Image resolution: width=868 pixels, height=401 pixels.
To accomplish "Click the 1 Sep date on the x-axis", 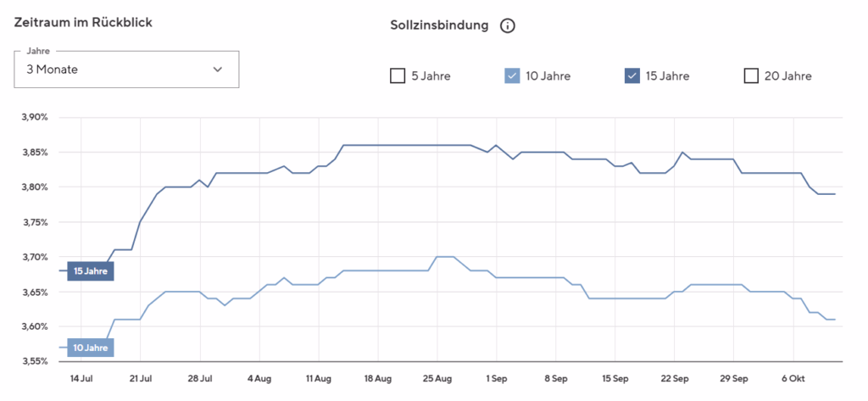I will 497,377.
